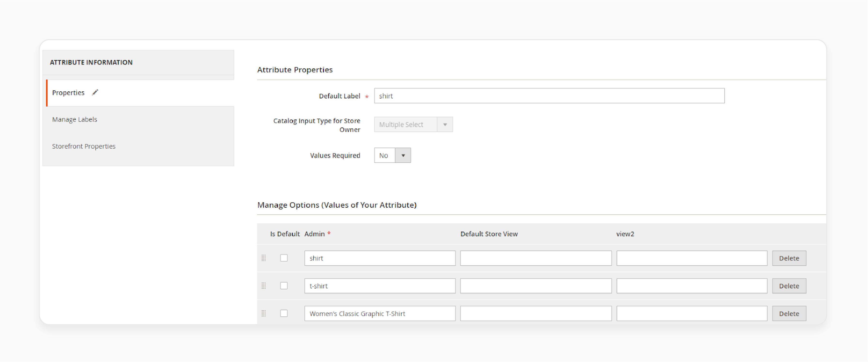Click the Default Label input field
Viewport: 868px width, 362px height.
[x=549, y=95]
